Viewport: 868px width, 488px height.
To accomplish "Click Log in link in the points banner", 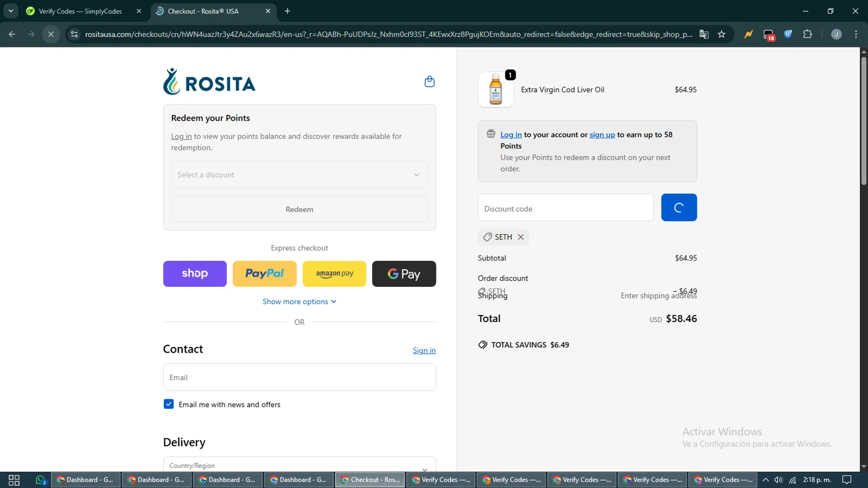I will tap(511, 135).
